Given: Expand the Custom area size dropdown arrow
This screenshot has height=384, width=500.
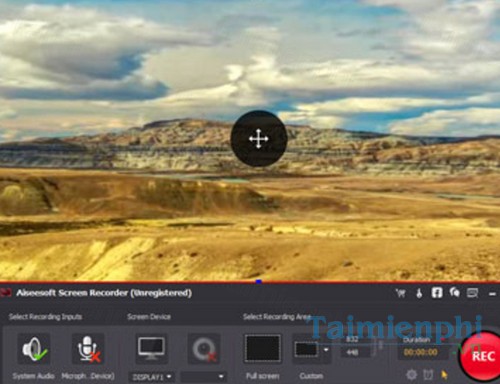Looking at the screenshot, I should point(326,350).
